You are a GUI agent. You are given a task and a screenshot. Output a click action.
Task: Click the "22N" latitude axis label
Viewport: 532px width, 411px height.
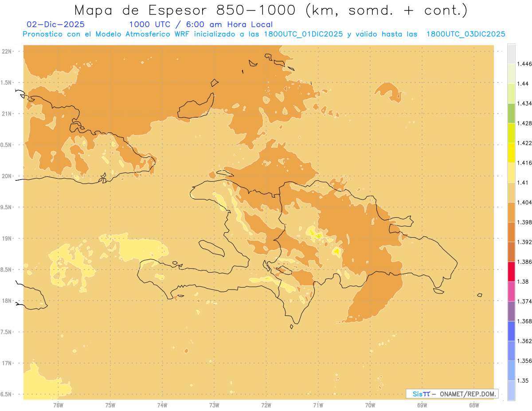(x=7, y=51)
